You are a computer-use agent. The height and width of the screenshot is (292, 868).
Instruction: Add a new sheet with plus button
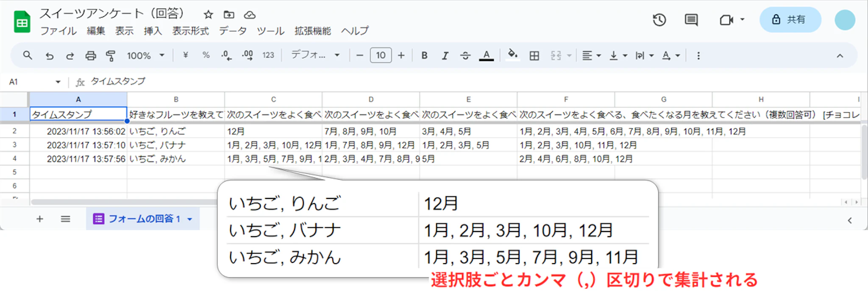pyautogui.click(x=40, y=219)
